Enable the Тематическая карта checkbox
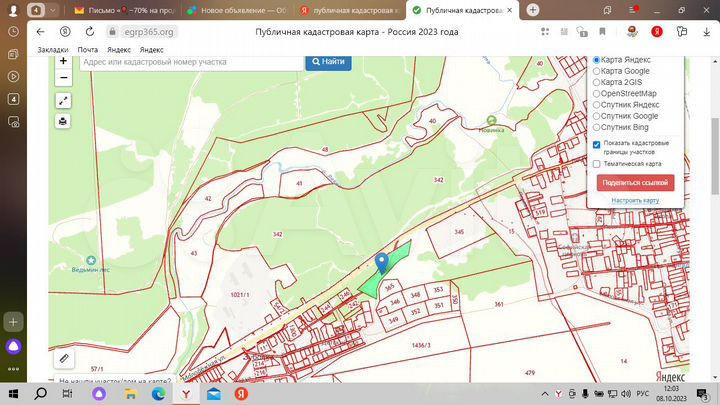The width and height of the screenshot is (720, 405). 597,163
